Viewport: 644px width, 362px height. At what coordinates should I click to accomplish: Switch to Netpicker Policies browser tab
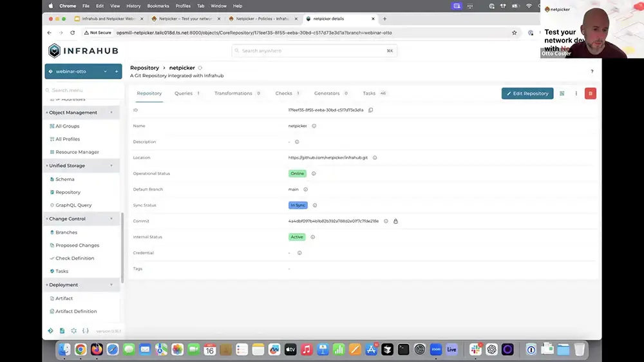pos(263,19)
